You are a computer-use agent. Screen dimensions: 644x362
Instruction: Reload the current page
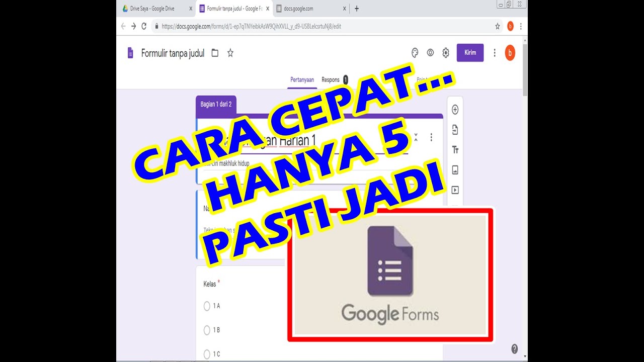[x=144, y=26]
